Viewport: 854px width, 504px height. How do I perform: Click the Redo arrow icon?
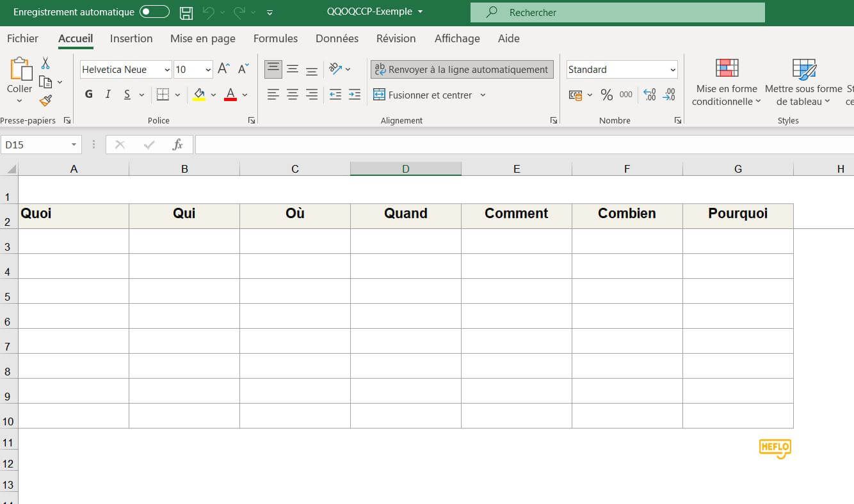point(239,12)
